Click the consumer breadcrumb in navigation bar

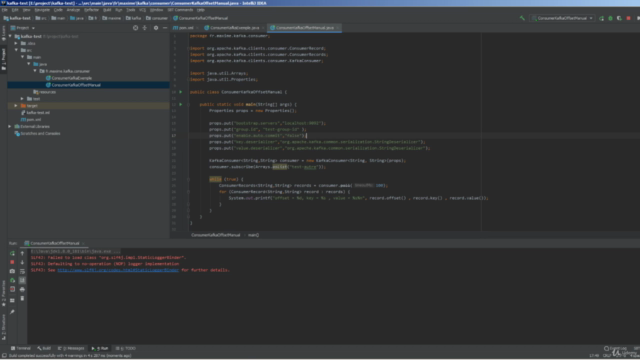(x=157, y=18)
